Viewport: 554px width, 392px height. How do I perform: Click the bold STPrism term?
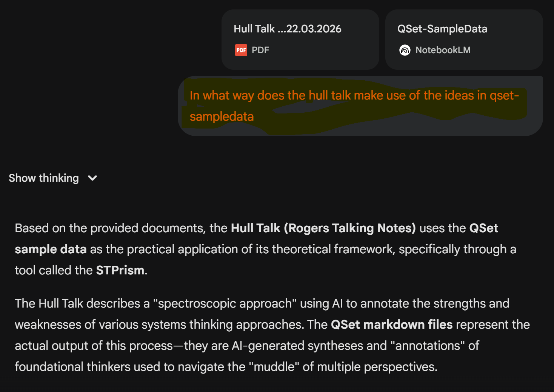(x=120, y=270)
